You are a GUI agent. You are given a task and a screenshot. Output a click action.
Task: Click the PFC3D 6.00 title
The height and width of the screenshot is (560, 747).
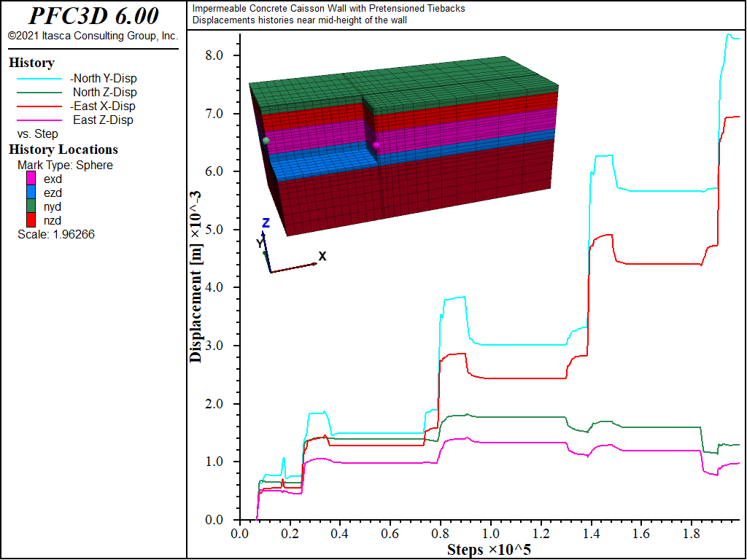tap(93, 16)
